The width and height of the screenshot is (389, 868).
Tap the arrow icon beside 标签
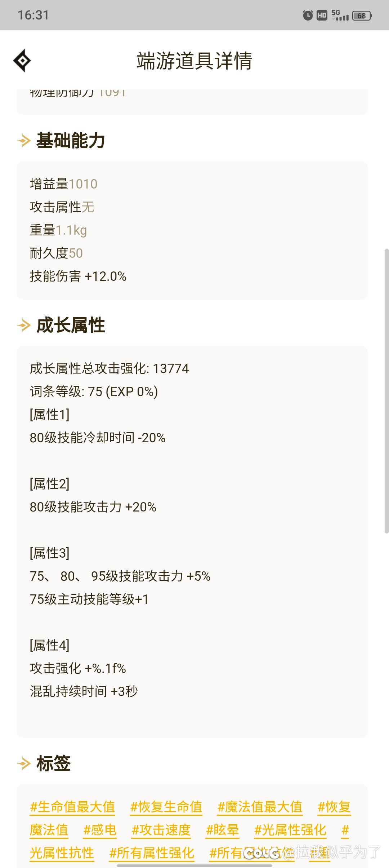(24, 763)
